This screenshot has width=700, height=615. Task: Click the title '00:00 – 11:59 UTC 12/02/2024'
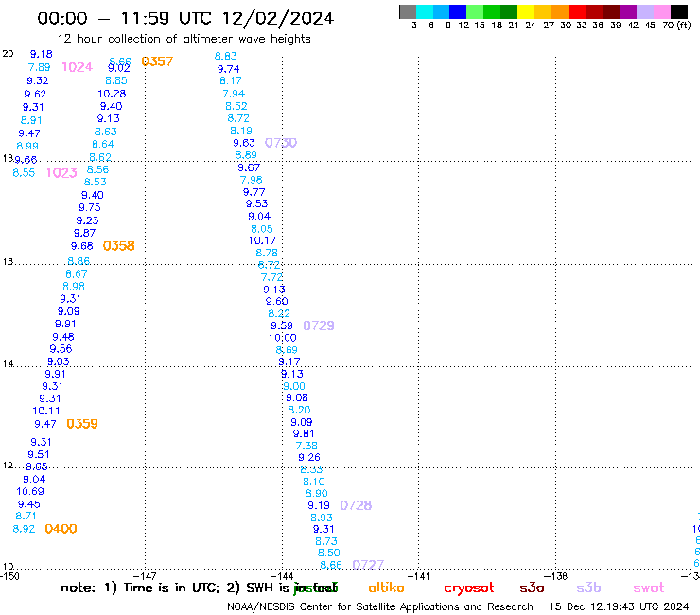(185, 18)
